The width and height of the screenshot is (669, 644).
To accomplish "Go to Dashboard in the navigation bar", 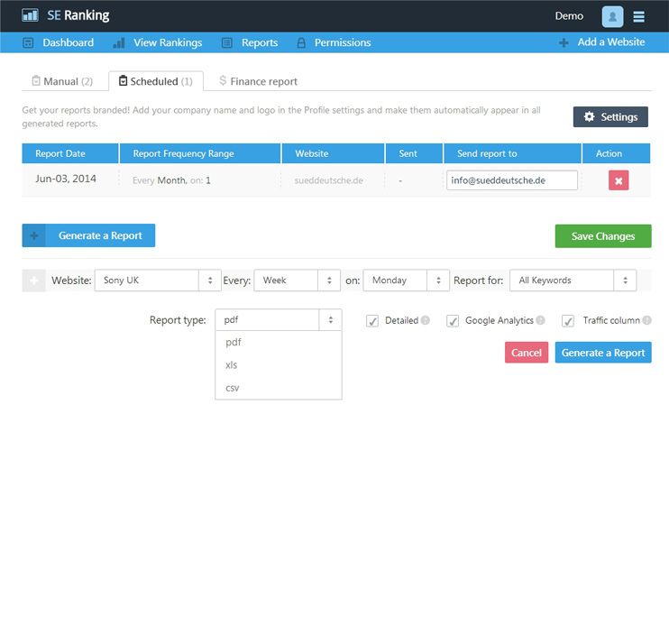I will coord(69,42).
